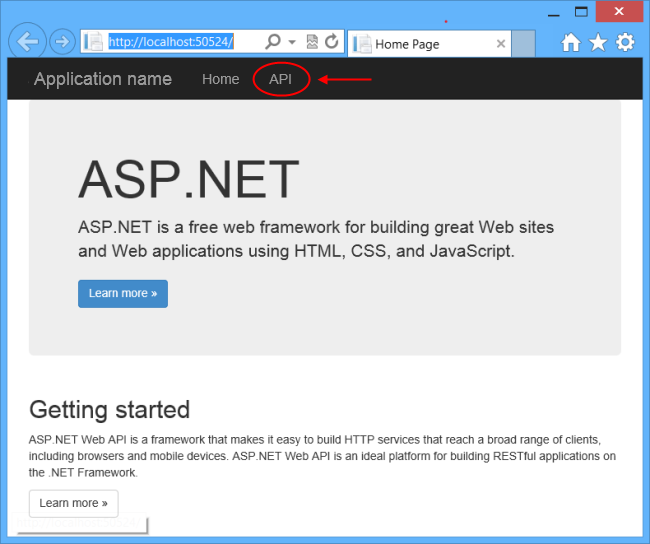Viewport: 650px width, 544px height.
Task: Click the browser Back arrow button
Action: 27,41
